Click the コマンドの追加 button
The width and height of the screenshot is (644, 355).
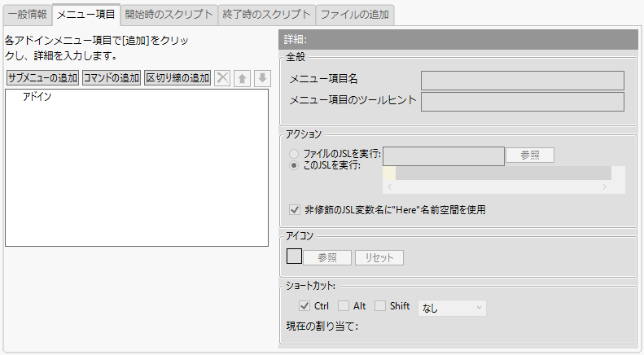click(x=111, y=78)
